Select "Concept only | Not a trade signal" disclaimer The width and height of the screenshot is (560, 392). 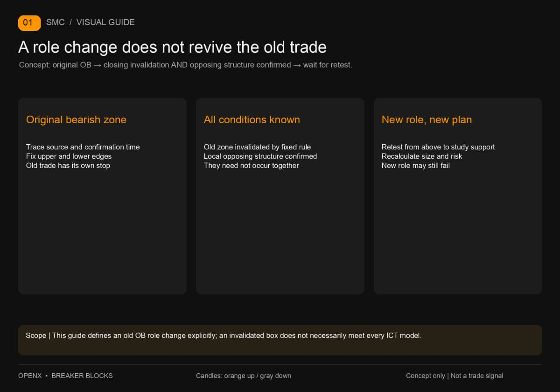[455, 376]
